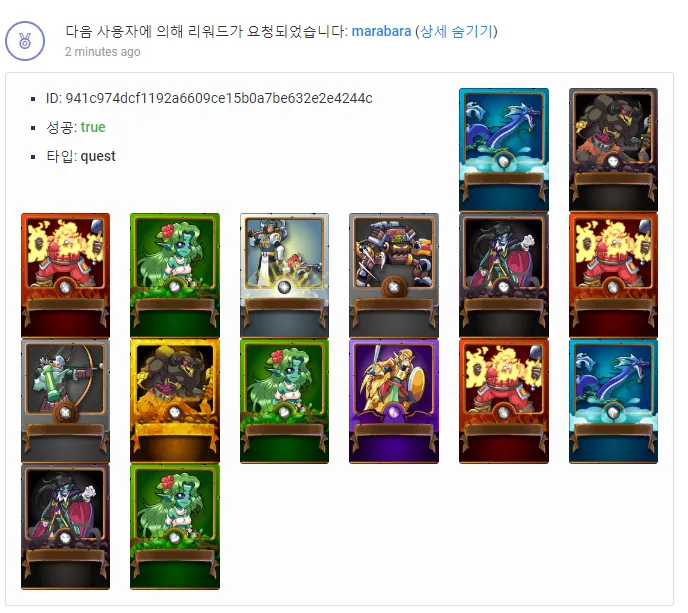The height and width of the screenshot is (613, 688).
Task: Click the first fire-bearded warrior card in second row
Action: tap(65, 275)
